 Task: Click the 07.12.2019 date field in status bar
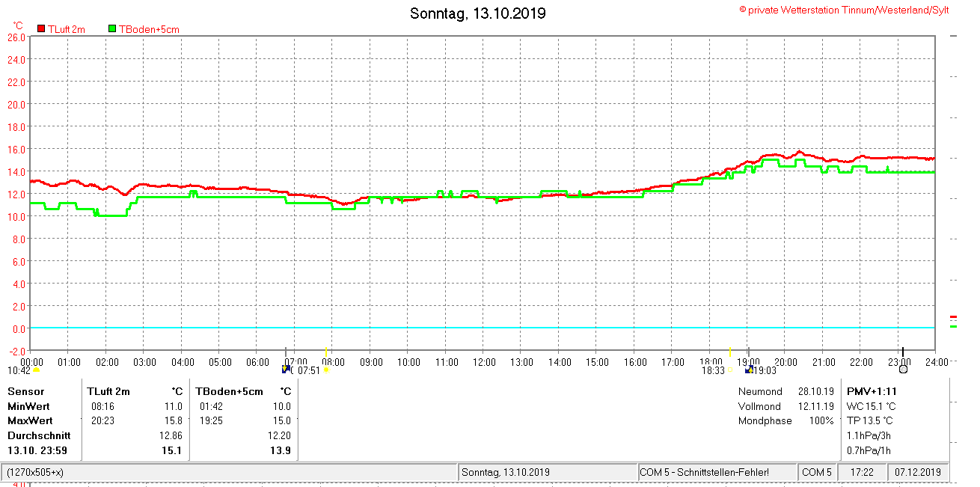pyautogui.click(x=918, y=473)
